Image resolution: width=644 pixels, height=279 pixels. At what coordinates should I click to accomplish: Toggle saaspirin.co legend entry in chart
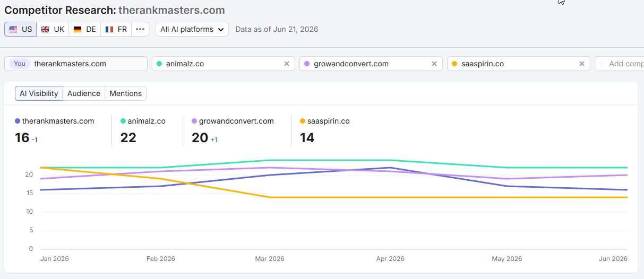[325, 121]
